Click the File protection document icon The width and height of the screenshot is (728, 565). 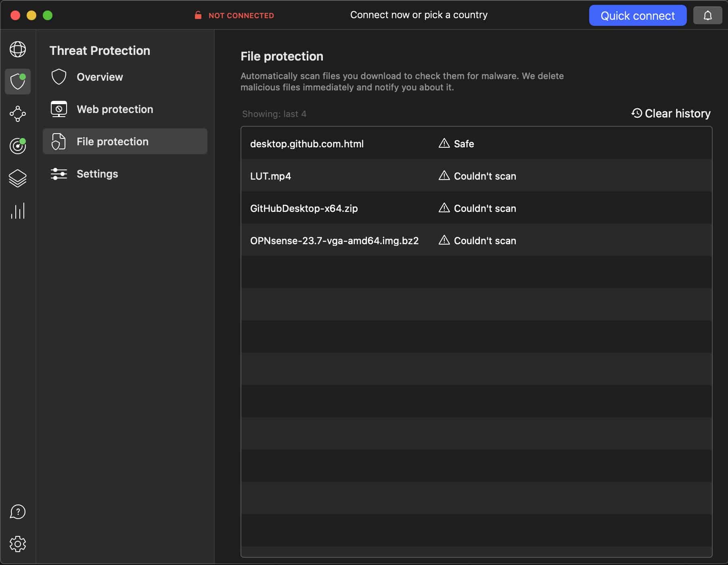(x=59, y=141)
